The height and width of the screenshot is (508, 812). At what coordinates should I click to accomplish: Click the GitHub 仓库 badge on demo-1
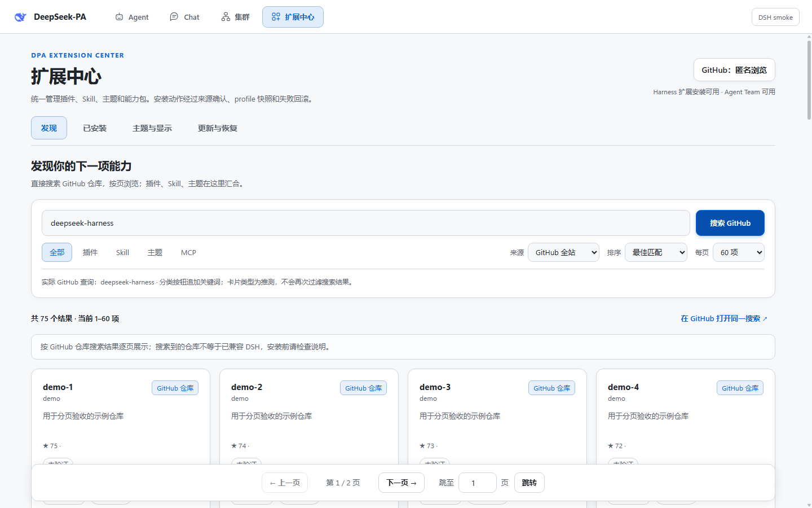pos(175,388)
